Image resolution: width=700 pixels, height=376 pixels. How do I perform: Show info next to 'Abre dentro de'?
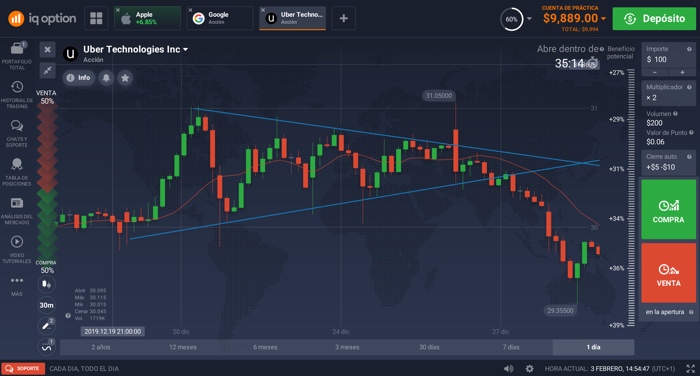[x=602, y=49]
